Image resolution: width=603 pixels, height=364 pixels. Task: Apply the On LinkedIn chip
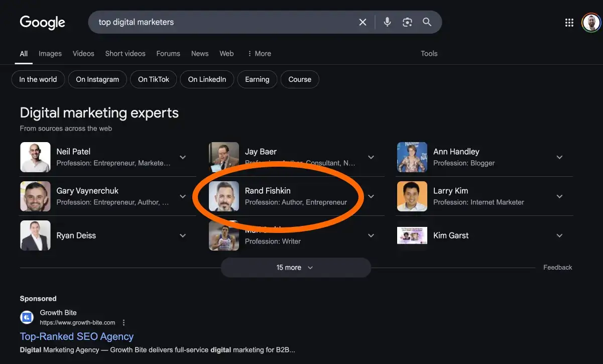(207, 79)
